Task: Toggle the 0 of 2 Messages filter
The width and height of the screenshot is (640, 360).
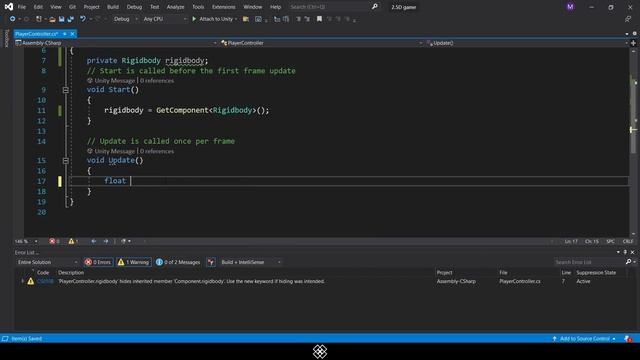Action: click(178, 262)
